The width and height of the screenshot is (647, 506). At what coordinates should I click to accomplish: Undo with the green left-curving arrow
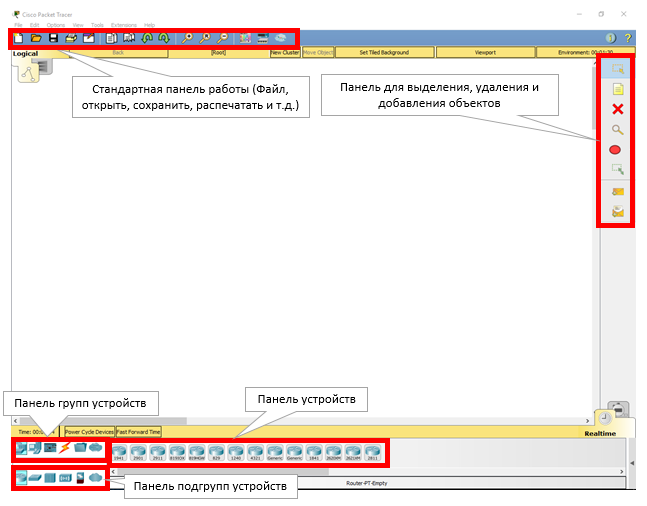[x=147, y=38]
